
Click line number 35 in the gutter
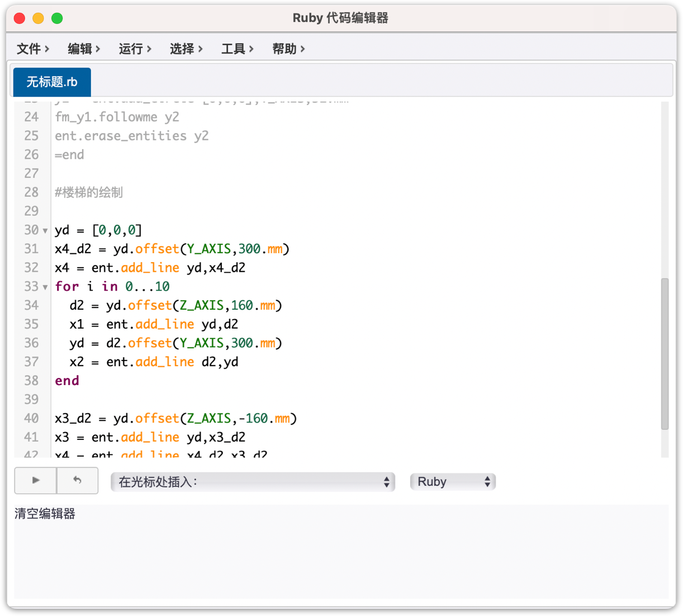coord(31,324)
